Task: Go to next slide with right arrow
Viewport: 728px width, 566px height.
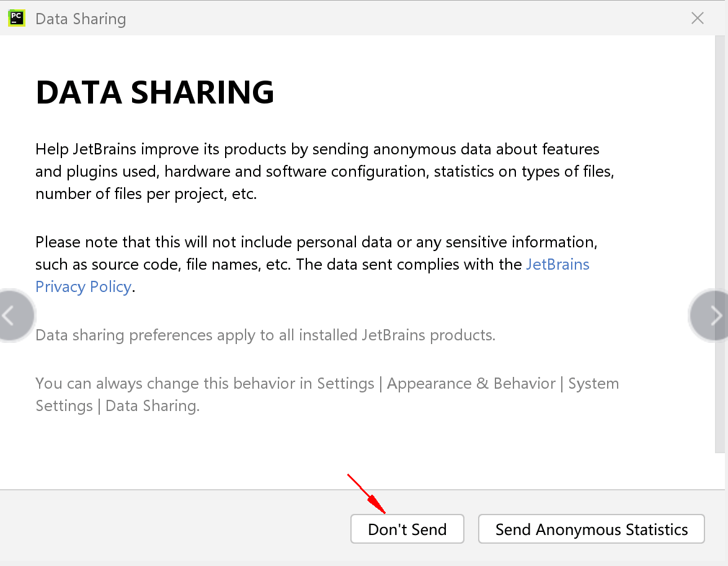Action: pos(710,316)
